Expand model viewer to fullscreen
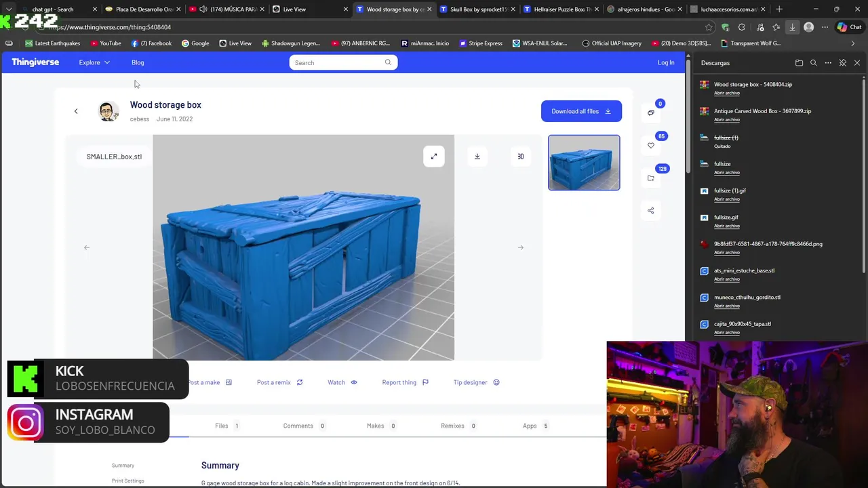This screenshot has width=868, height=488. [x=434, y=157]
